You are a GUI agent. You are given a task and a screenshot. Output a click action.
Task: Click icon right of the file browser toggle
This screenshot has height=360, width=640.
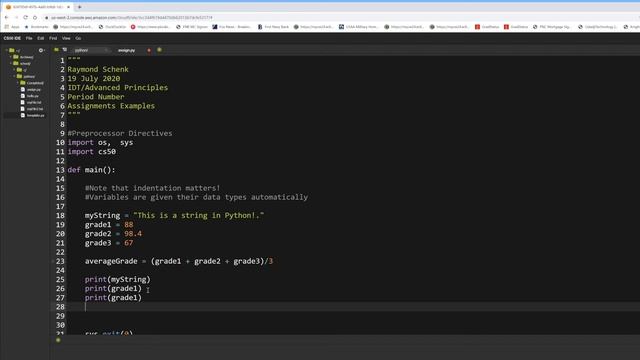tap(64, 50)
